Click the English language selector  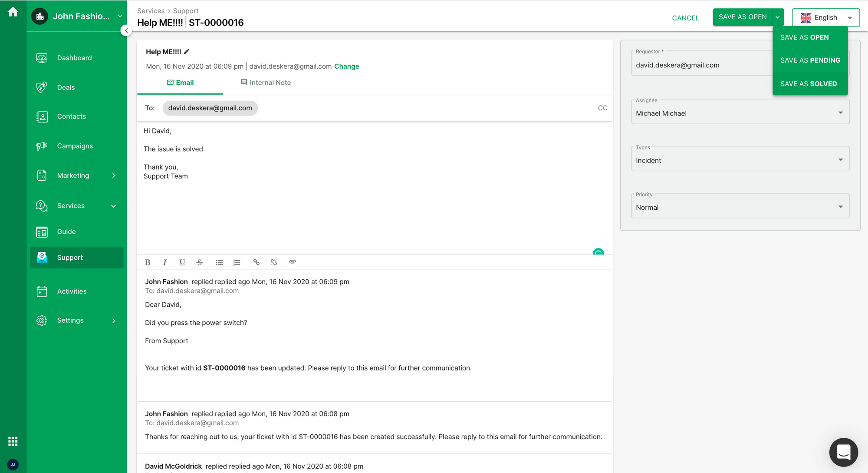(x=825, y=17)
